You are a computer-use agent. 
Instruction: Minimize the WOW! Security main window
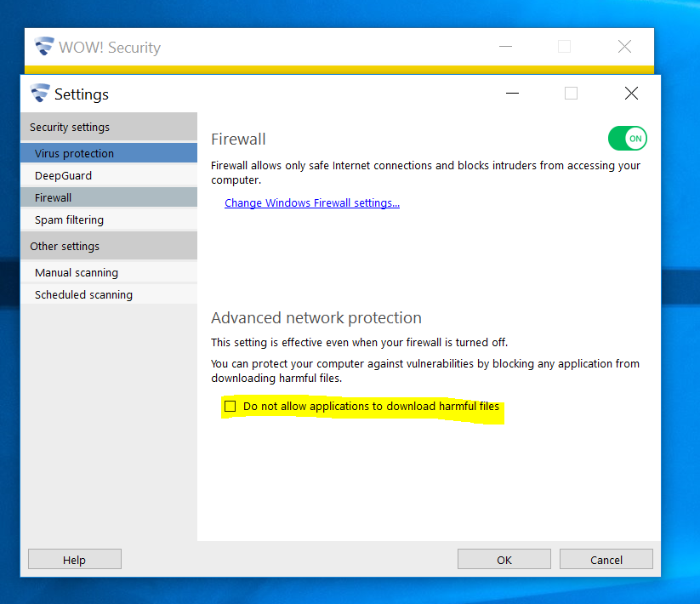[505, 47]
